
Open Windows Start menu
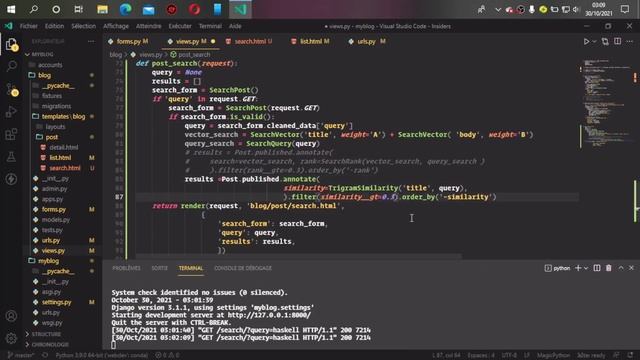(11, 9)
